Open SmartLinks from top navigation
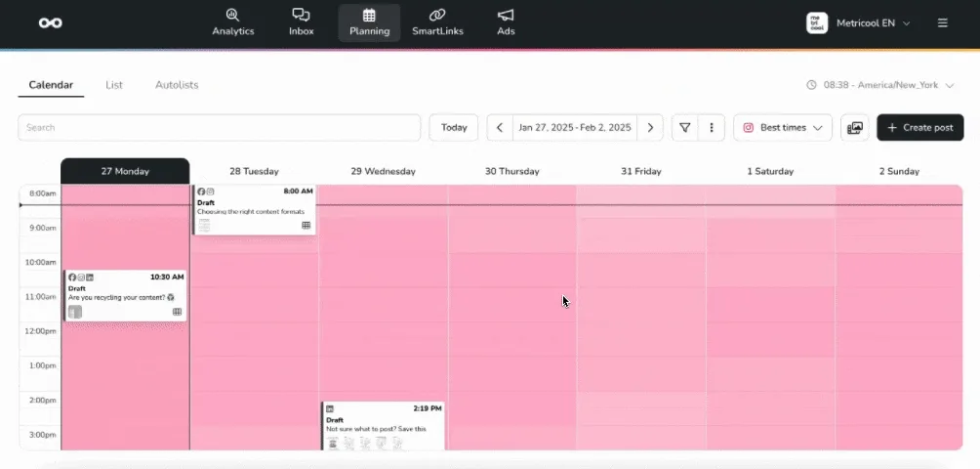The width and height of the screenshot is (980, 469). [437, 22]
